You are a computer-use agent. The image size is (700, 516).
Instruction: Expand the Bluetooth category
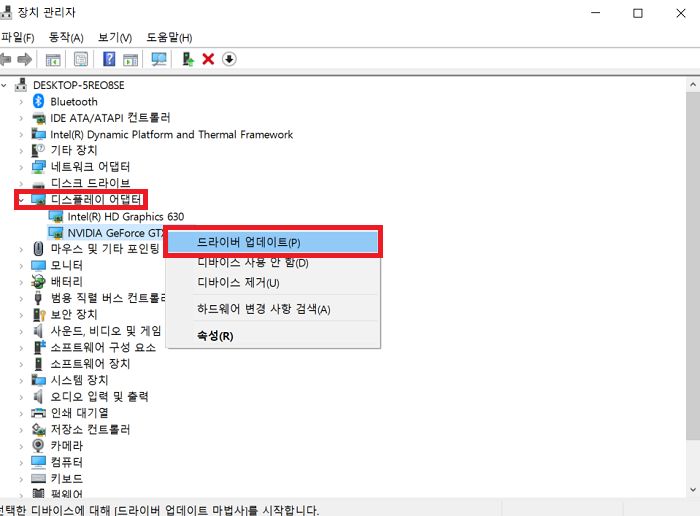21,102
